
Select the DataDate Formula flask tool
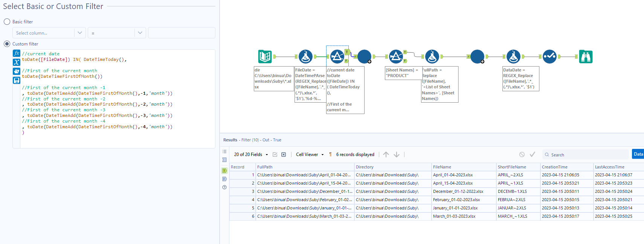click(513, 57)
